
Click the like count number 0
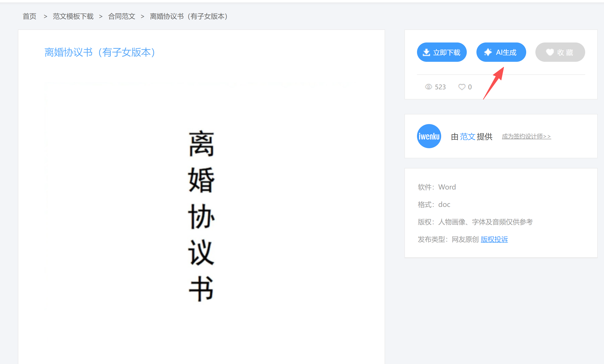click(x=470, y=87)
